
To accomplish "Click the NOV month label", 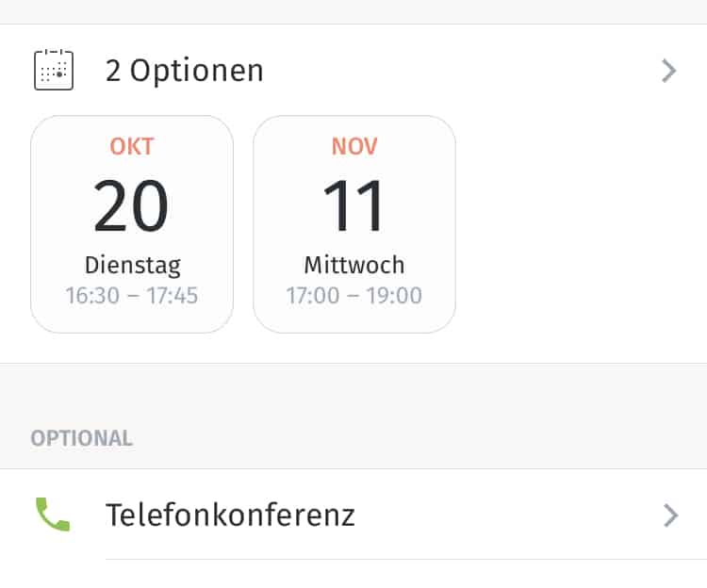I will point(354,147).
